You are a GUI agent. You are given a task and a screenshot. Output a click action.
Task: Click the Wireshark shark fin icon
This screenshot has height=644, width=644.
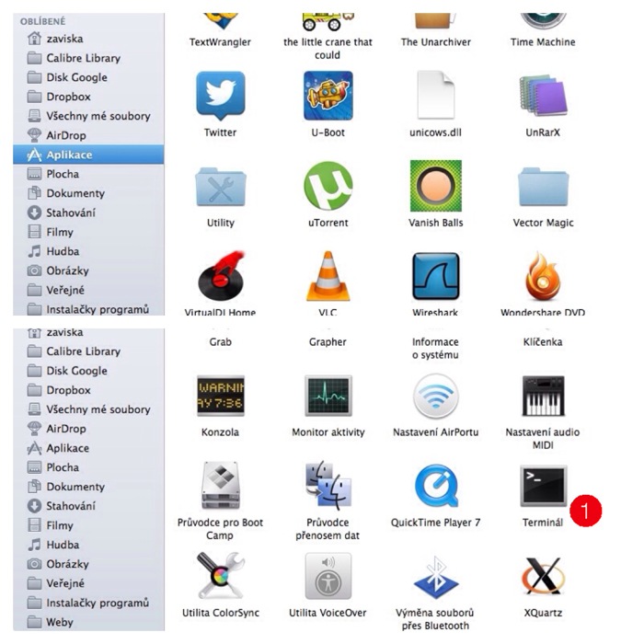[x=435, y=276]
